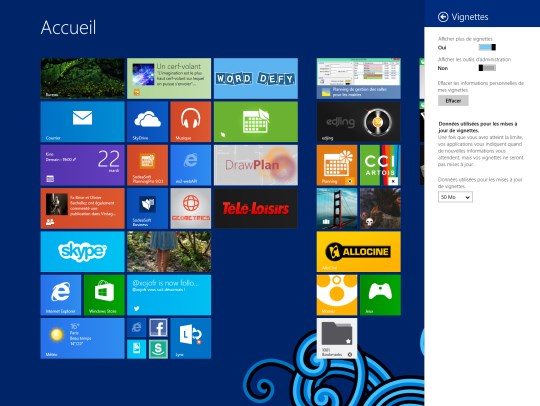Open the travel tile with Golden Gate bridge
Image resolution: width=540 pixels, height=406 pixels.
[337, 208]
